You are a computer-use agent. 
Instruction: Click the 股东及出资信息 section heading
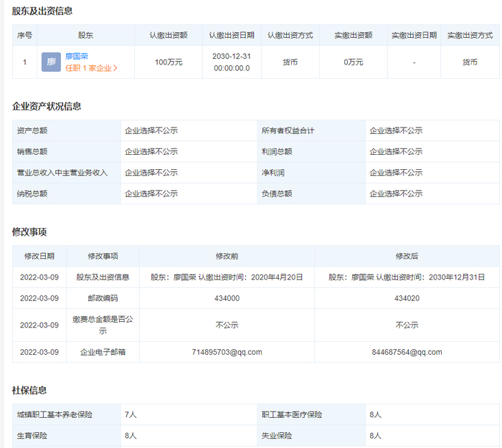tap(42, 11)
